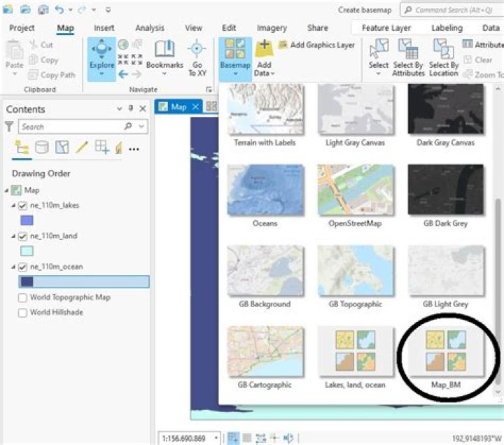Click the Select features tool
Viewport: 504px width, 445px height.
[379, 58]
